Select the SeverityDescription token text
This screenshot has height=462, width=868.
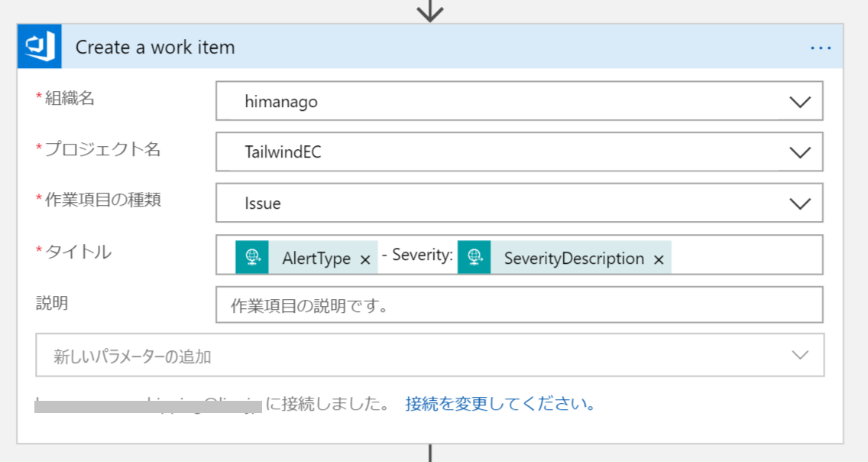tap(574, 258)
